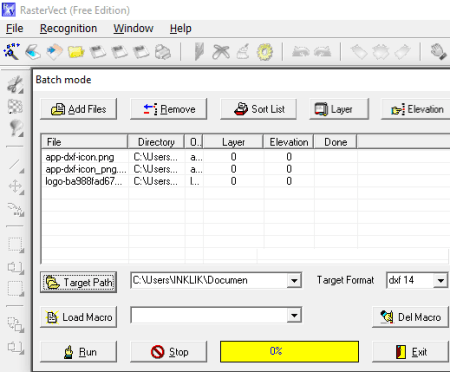Open the Window menu
This screenshot has height=372, width=450.
(133, 28)
